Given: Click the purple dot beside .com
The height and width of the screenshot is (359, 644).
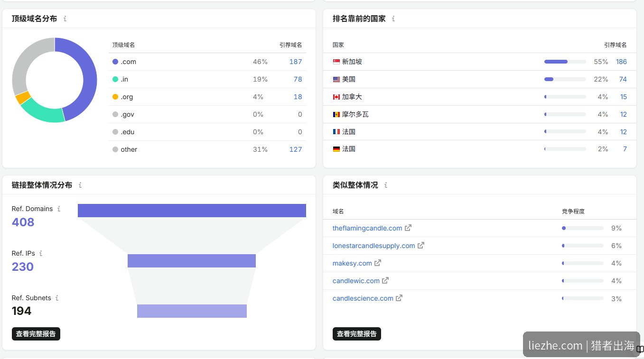Looking at the screenshot, I should pyautogui.click(x=115, y=62).
